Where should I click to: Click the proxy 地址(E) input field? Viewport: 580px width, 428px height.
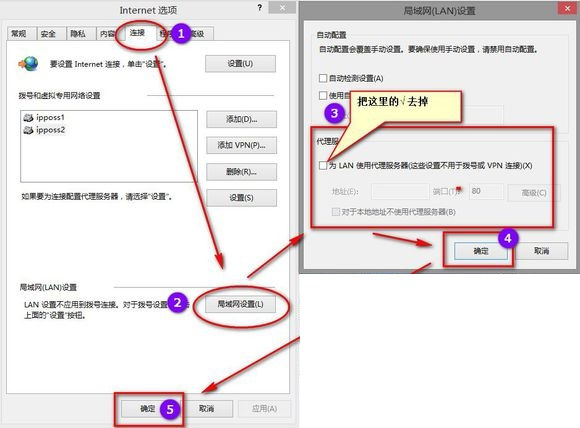[400, 192]
